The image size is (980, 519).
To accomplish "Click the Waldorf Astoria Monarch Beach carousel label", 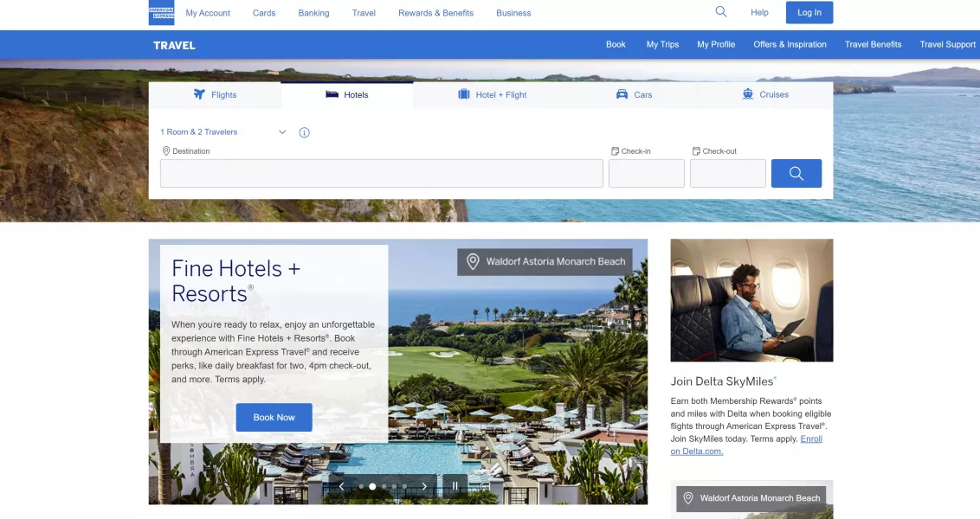I will click(x=545, y=262).
